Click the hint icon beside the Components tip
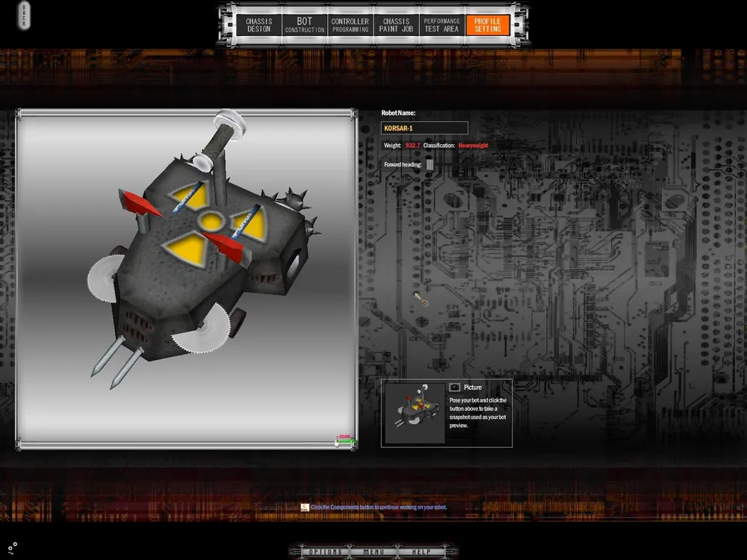 pyautogui.click(x=305, y=508)
